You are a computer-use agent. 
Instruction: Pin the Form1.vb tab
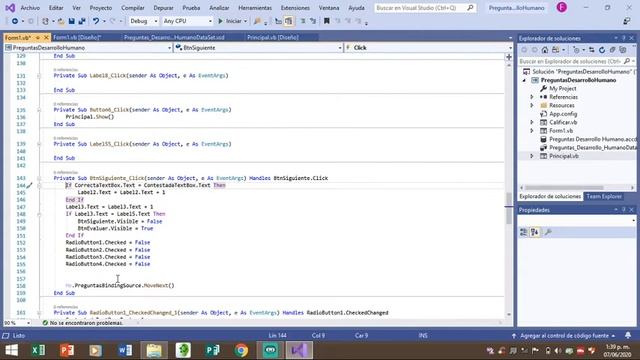[x=38, y=38]
